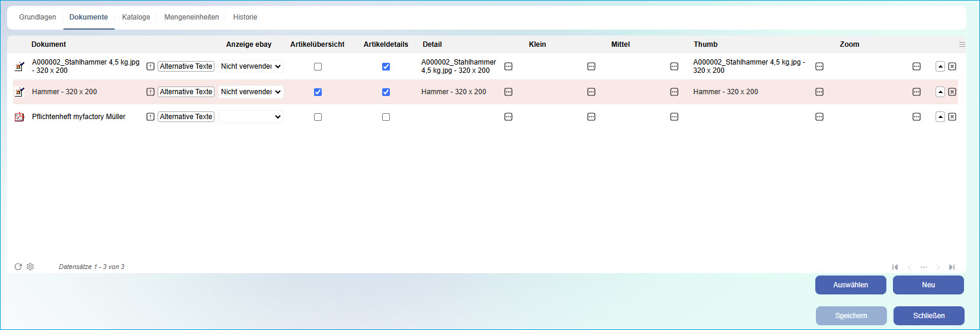Click the info icon in Hammer row

click(150, 92)
